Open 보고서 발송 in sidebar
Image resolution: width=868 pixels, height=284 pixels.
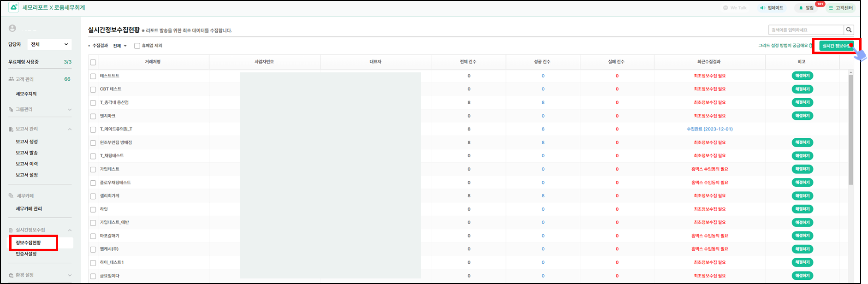click(x=27, y=153)
